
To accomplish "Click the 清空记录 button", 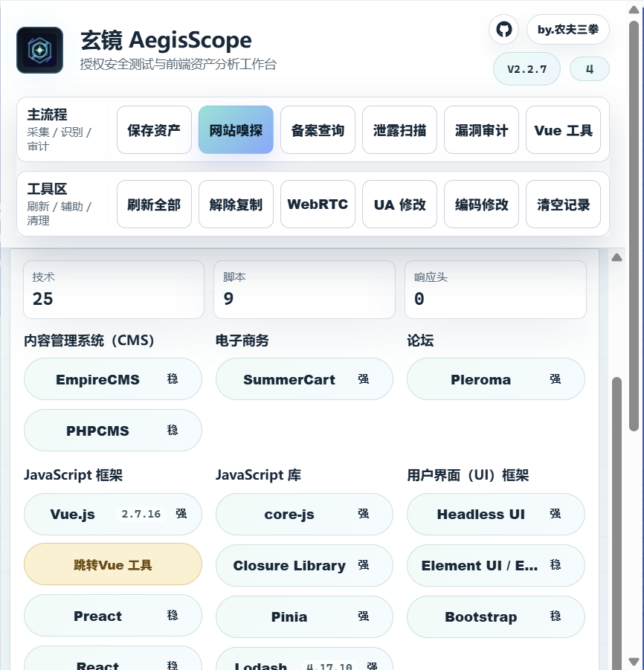I will point(563,204).
